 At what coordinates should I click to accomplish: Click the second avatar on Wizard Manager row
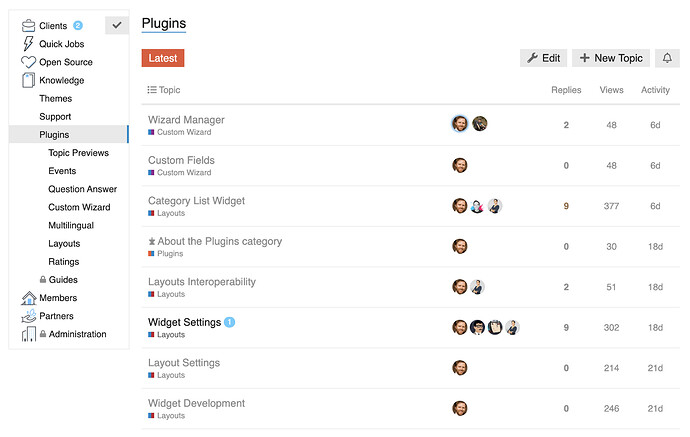tap(480, 124)
